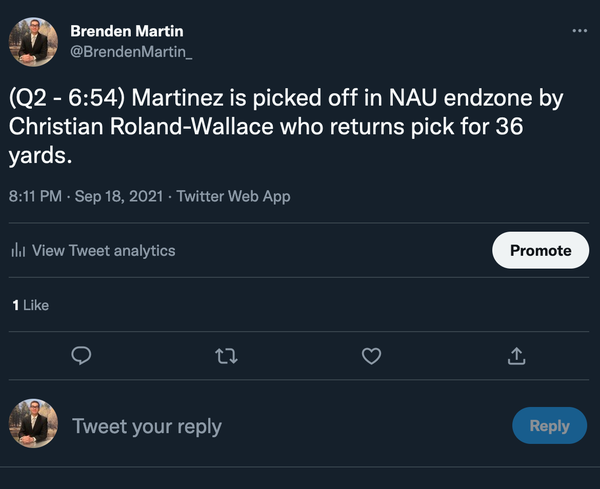Click the analytics bar chart icon
This screenshot has height=489, width=600.
point(18,251)
